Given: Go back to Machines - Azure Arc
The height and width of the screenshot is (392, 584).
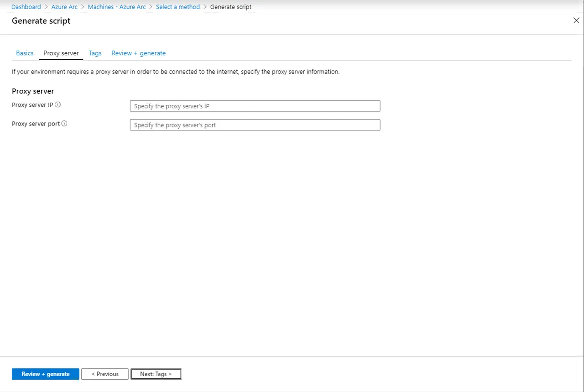Looking at the screenshot, I should pyautogui.click(x=117, y=7).
